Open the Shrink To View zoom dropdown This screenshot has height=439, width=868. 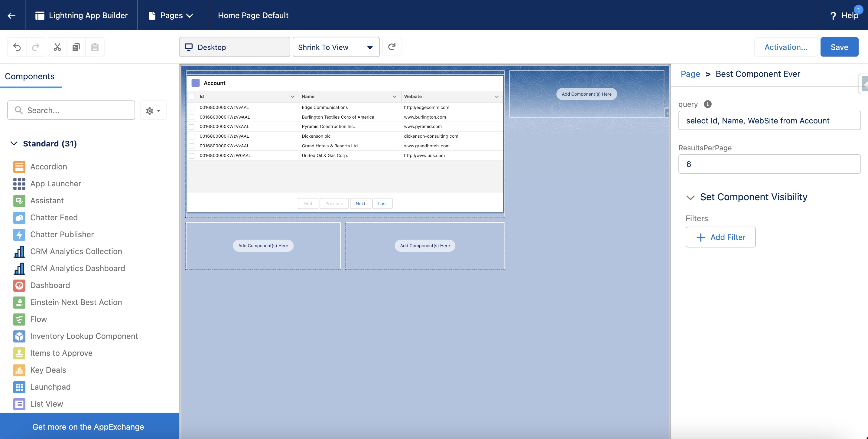[x=336, y=47]
